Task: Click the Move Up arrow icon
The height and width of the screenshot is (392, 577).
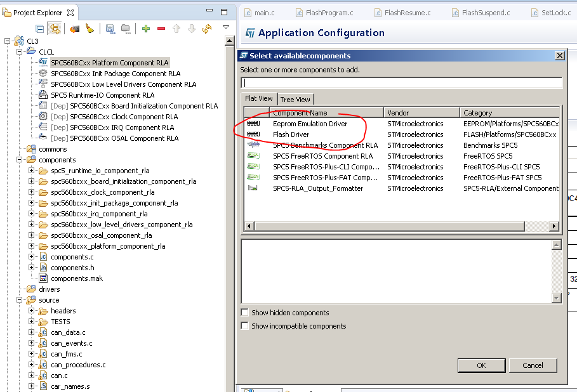Action: click(x=176, y=29)
